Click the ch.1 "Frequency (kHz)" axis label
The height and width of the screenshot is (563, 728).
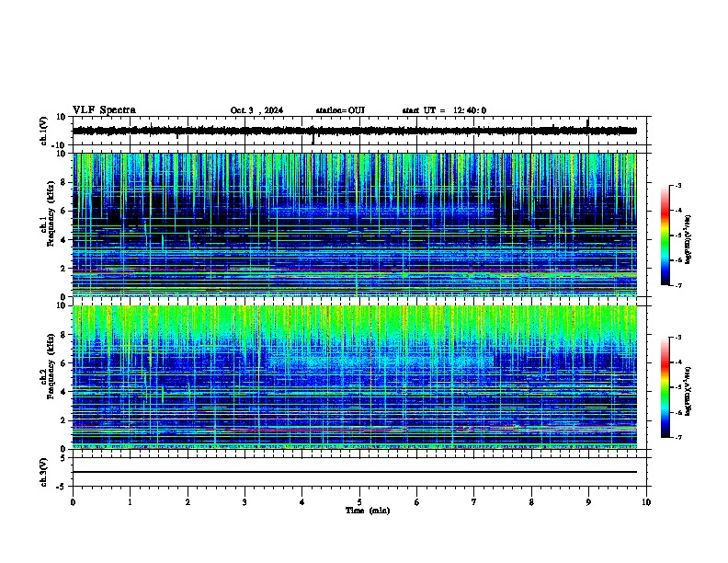click(51, 214)
